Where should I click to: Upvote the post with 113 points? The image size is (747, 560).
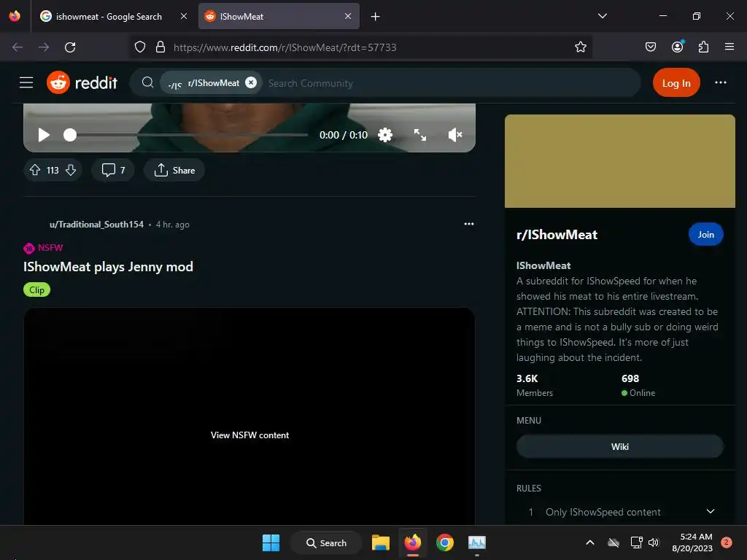point(35,171)
